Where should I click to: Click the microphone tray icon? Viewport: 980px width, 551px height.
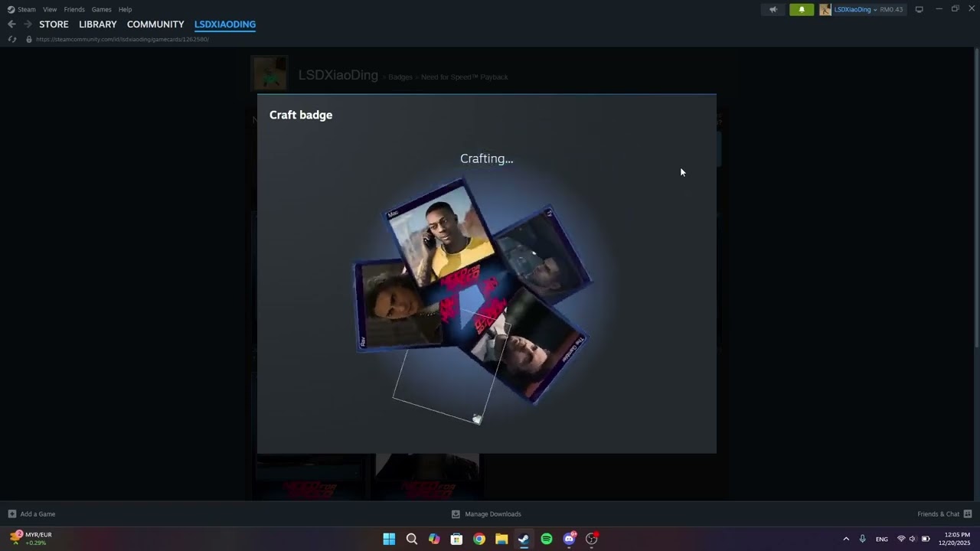pyautogui.click(x=862, y=539)
